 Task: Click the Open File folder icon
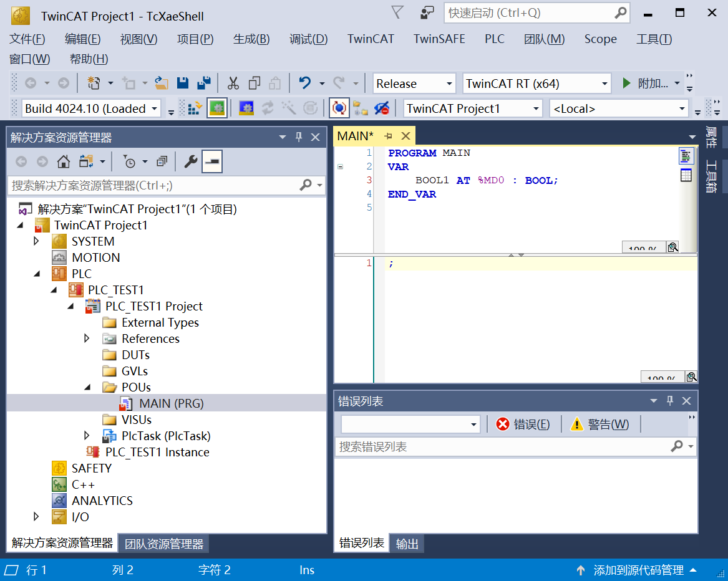[x=161, y=83]
